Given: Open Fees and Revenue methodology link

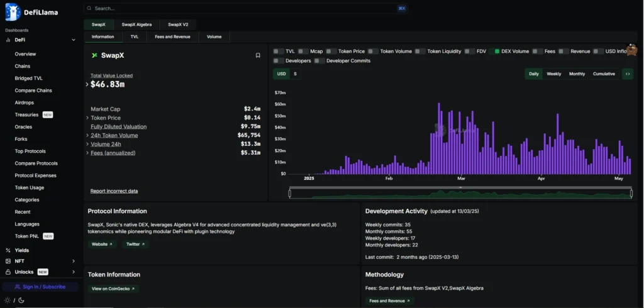Looking at the screenshot, I should [x=390, y=301].
